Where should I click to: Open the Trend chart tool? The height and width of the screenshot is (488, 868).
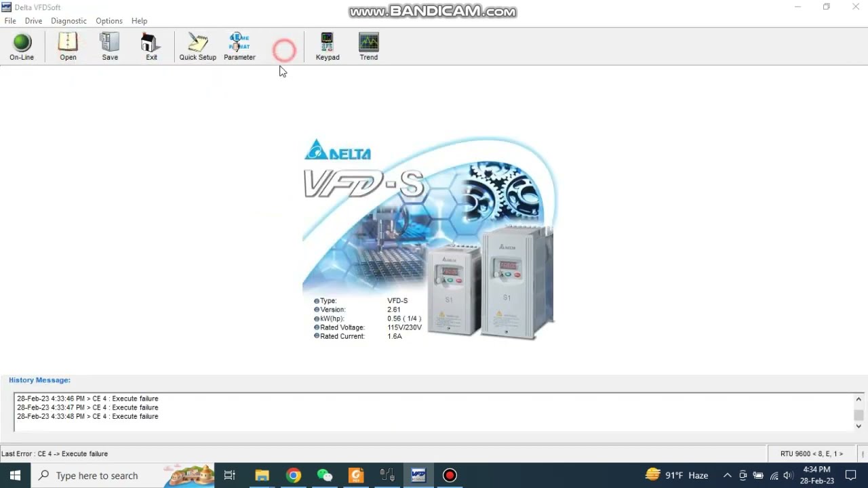point(369,47)
